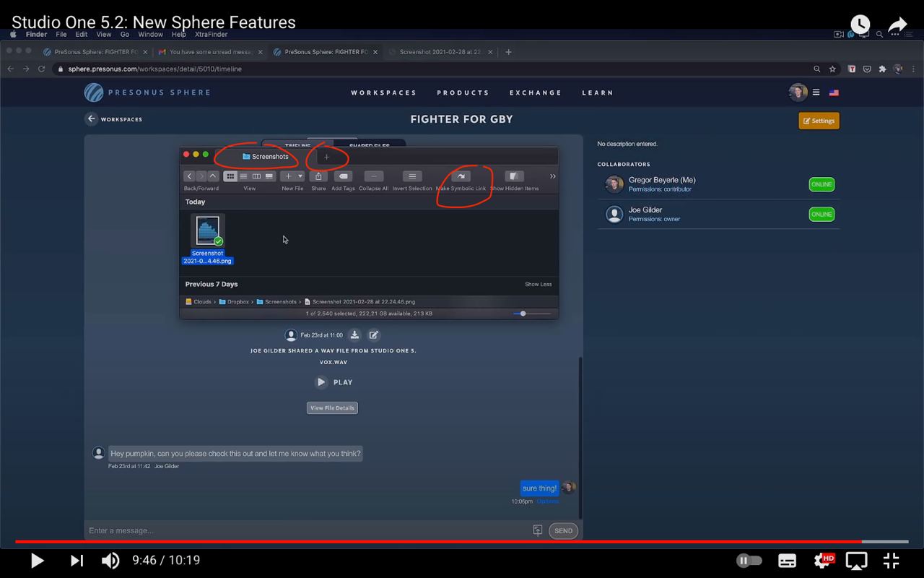This screenshot has height=578, width=924.
Task: Go back to Workspaces arrow
Action: [91, 119]
